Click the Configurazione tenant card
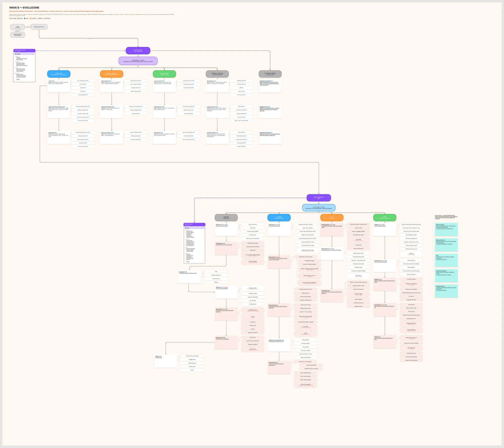The height and width of the screenshot is (448, 504). [59, 112]
